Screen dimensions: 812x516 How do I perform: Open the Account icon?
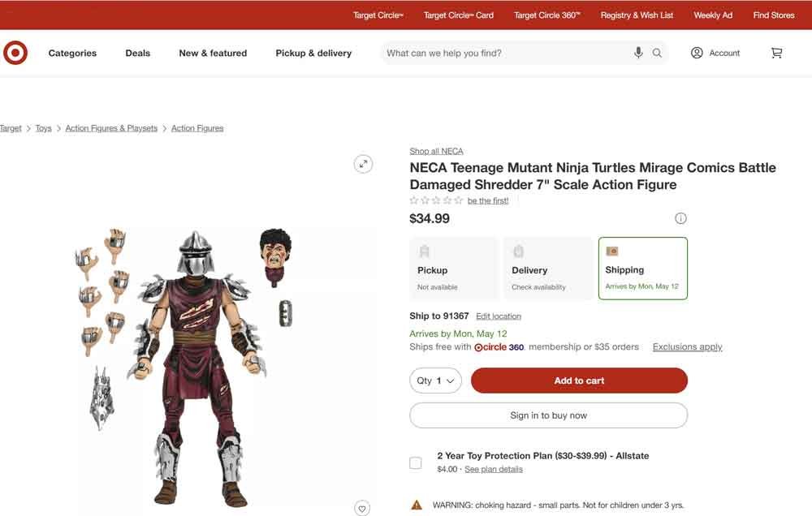coord(697,53)
